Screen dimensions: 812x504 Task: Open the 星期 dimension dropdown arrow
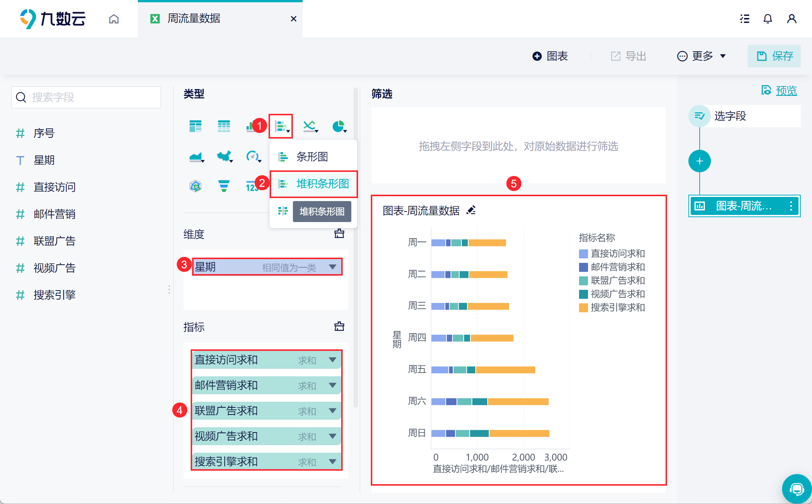coord(332,267)
